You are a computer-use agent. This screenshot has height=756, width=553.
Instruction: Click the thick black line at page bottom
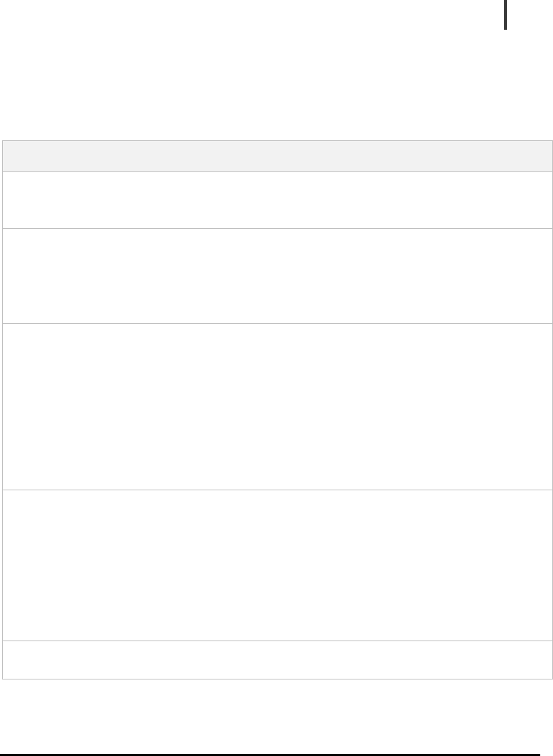pyautogui.click(x=269, y=754)
